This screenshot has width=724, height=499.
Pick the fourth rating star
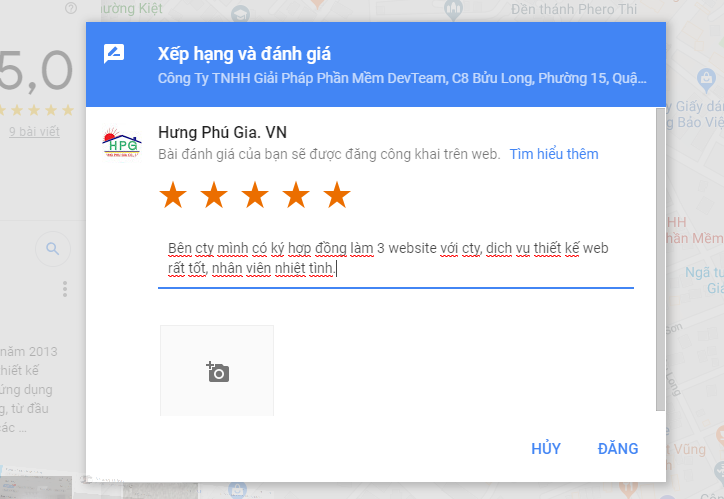296,195
